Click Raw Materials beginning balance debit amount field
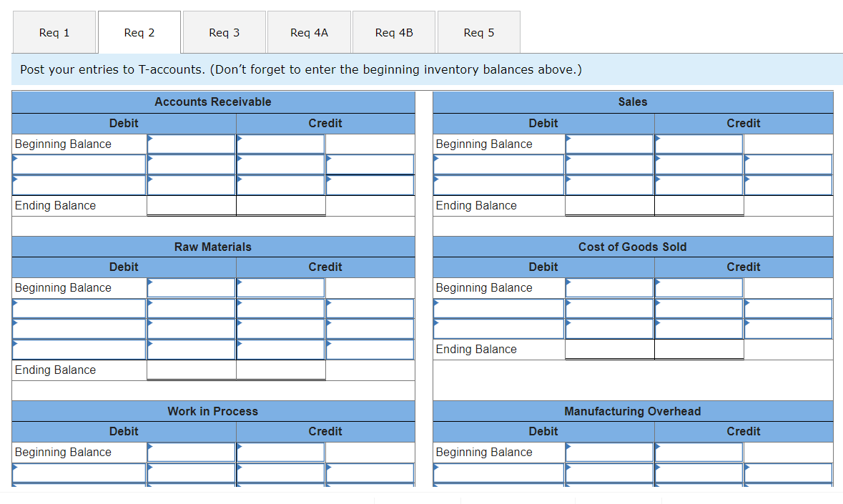 coord(192,287)
